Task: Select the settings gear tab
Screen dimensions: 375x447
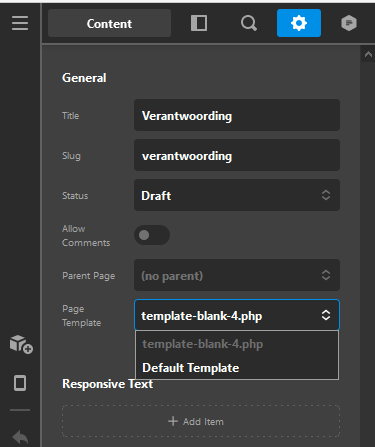Action: [x=299, y=23]
